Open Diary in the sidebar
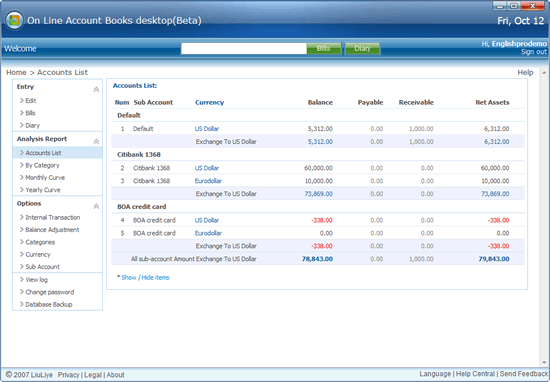The width and height of the screenshot is (550, 382). [32, 125]
